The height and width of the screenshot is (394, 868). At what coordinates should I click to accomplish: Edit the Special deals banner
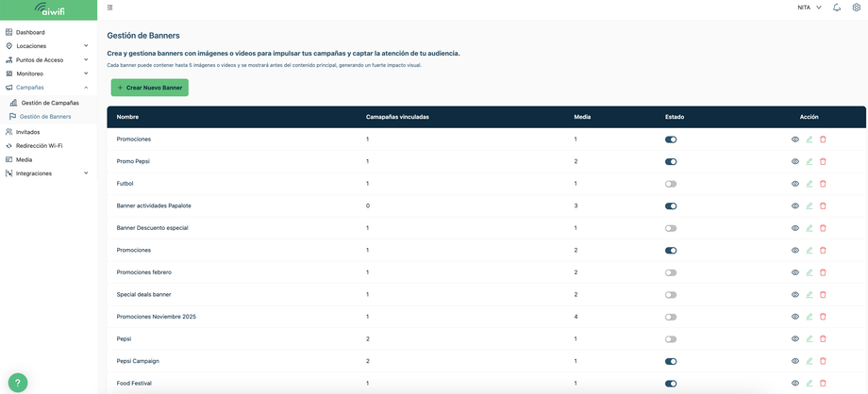pyautogui.click(x=810, y=294)
